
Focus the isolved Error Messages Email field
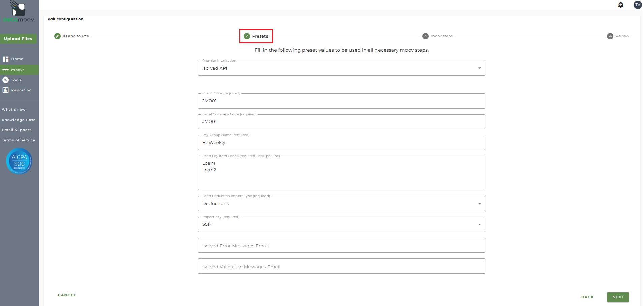[341, 245]
